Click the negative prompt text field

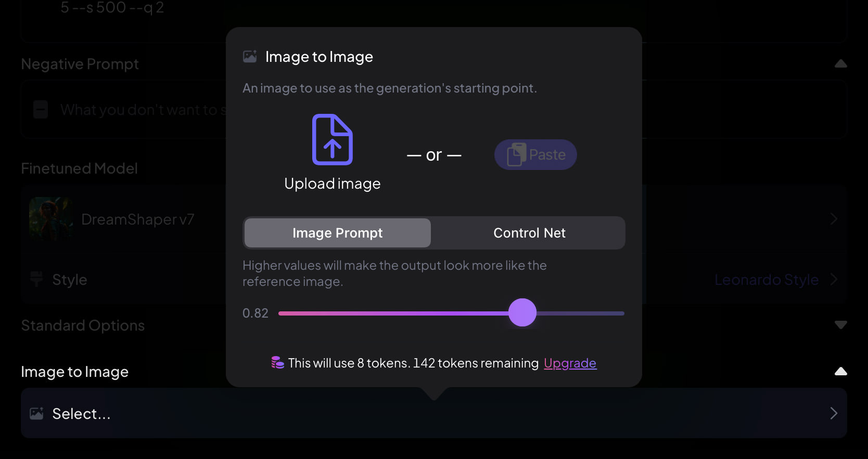pos(434,109)
